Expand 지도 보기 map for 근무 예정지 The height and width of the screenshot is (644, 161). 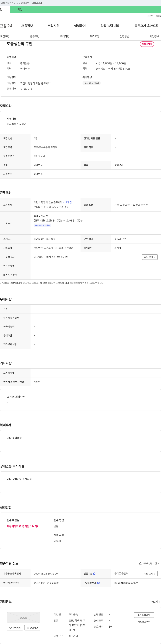click(x=150, y=257)
